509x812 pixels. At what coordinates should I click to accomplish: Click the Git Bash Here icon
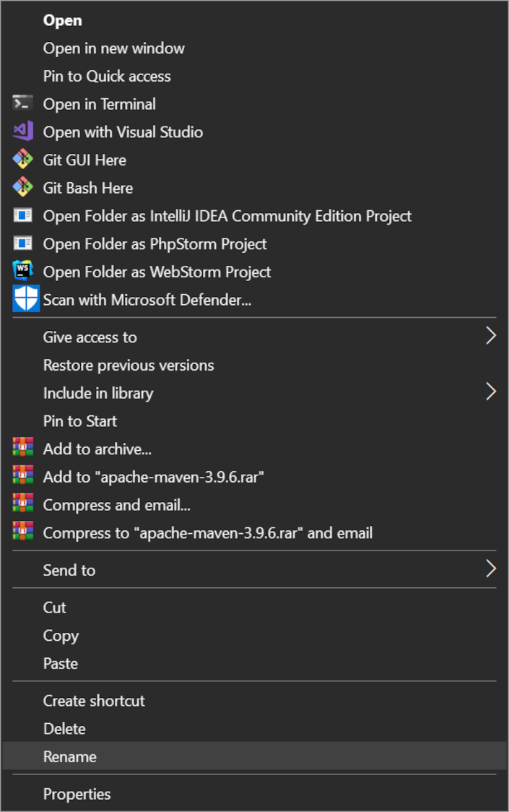(23, 187)
